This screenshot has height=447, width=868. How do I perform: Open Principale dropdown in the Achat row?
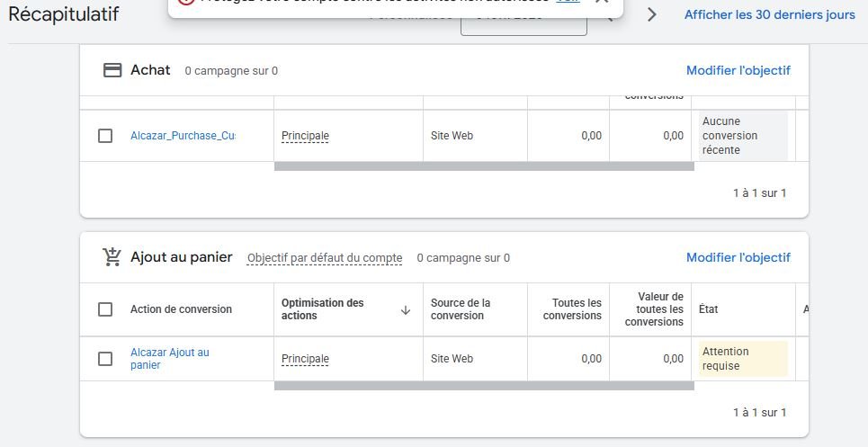(305, 136)
